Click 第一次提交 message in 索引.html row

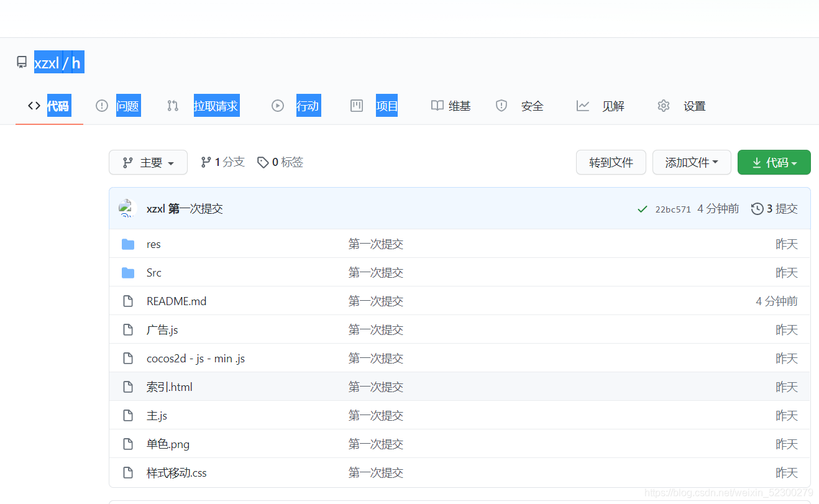[x=376, y=387]
